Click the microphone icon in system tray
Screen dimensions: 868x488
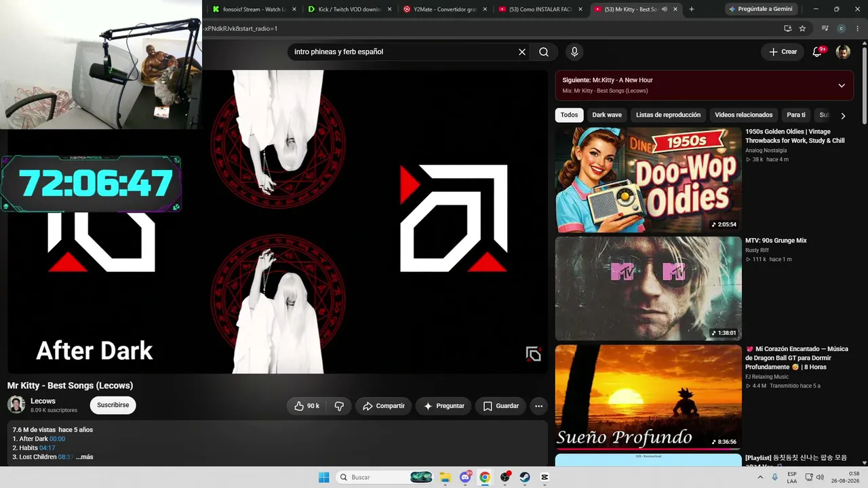[775, 477]
